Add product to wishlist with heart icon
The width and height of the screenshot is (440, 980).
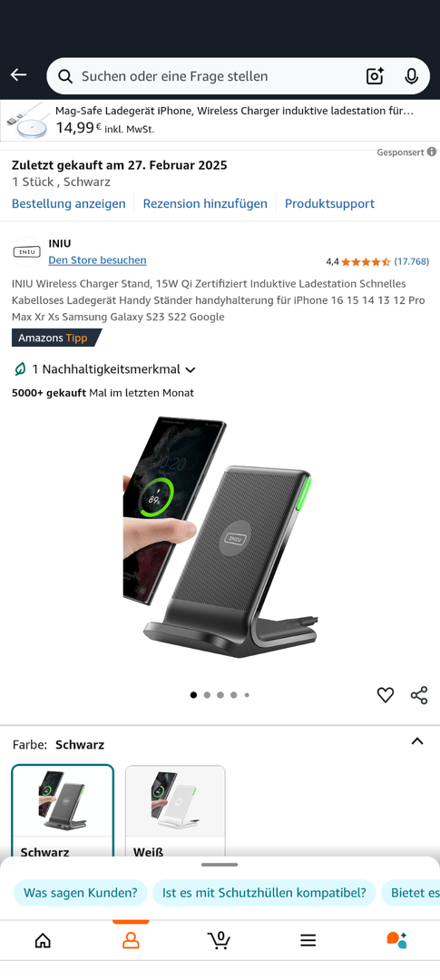385,695
